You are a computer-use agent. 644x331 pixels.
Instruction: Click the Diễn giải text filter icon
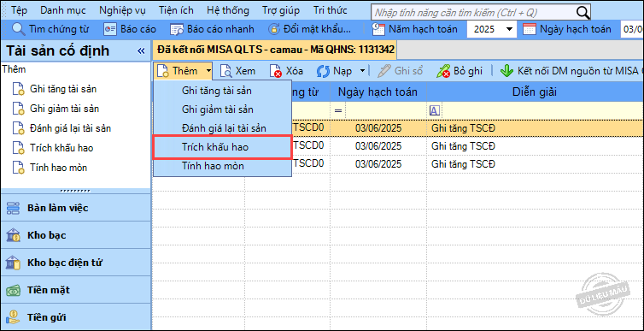point(434,110)
